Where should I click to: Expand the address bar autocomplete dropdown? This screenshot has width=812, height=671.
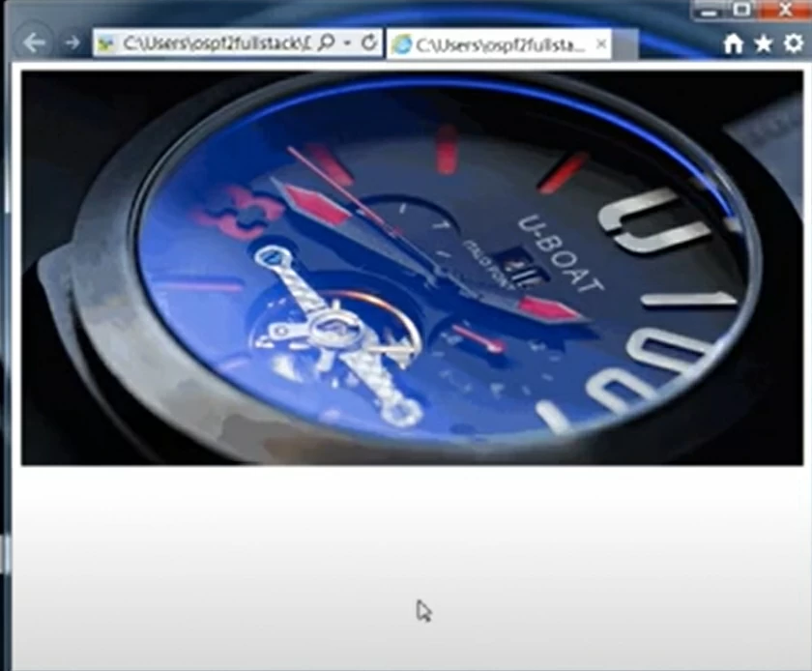pyautogui.click(x=346, y=43)
